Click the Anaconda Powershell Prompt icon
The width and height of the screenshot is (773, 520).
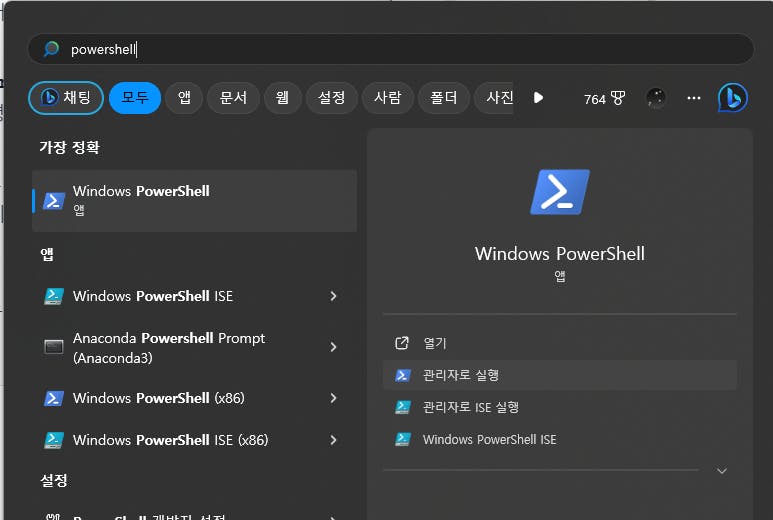54,347
